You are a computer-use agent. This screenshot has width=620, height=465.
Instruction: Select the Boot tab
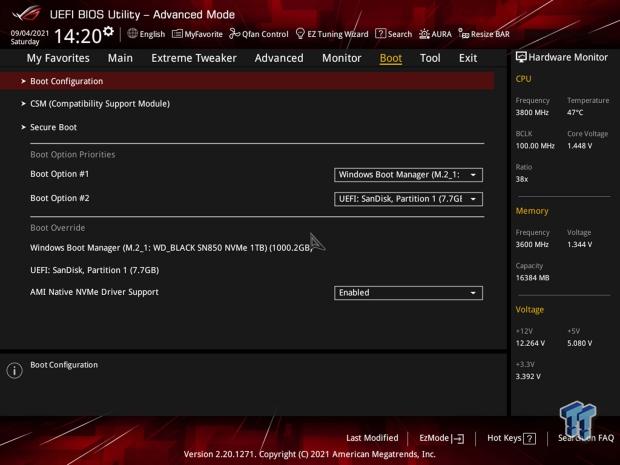(391, 58)
